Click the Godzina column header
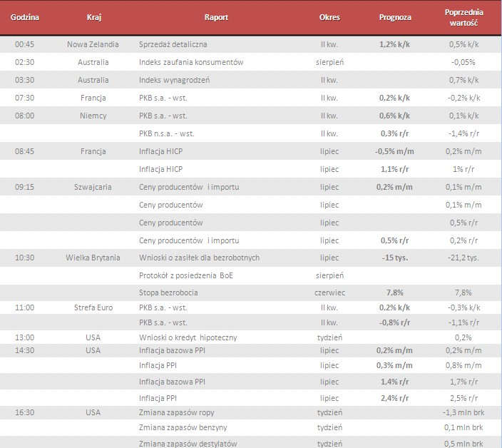Viewport: 502px width, 448px height. [25, 17]
